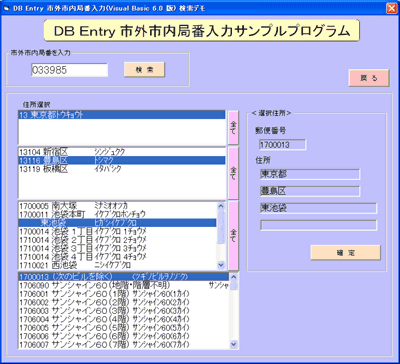Click the 郵便番号 field showing 1700013
The image size is (400, 364).
point(282,145)
